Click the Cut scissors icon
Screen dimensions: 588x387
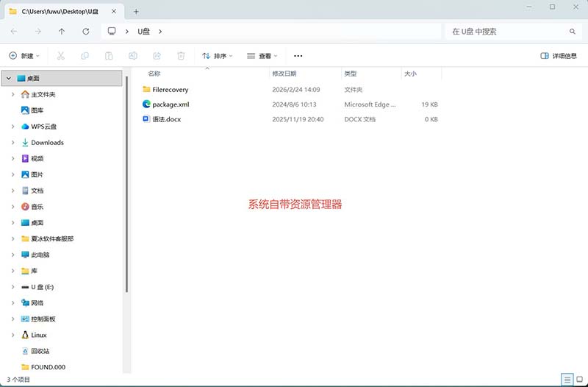61,56
